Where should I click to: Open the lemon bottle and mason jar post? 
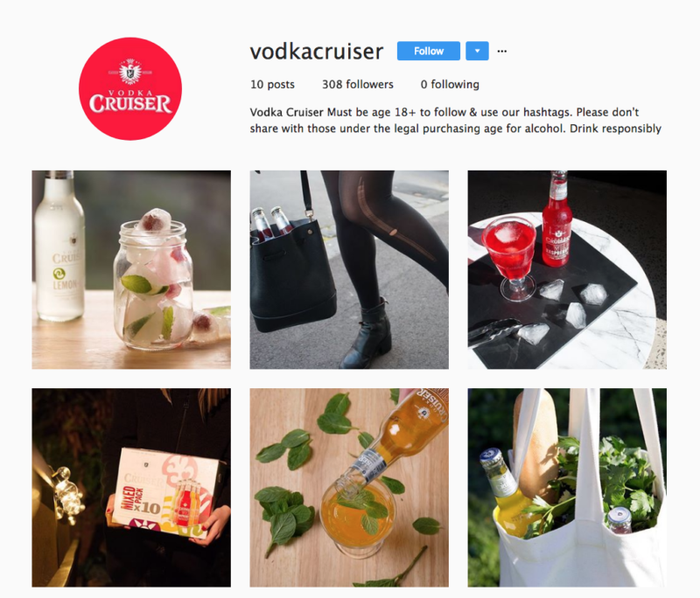tap(131, 270)
